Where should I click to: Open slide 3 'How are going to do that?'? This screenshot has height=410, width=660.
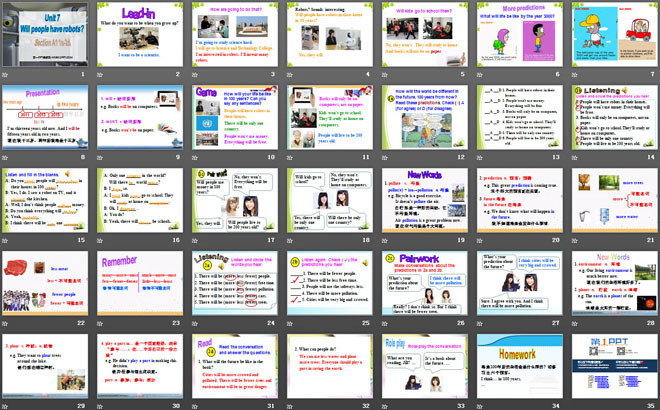235,35
